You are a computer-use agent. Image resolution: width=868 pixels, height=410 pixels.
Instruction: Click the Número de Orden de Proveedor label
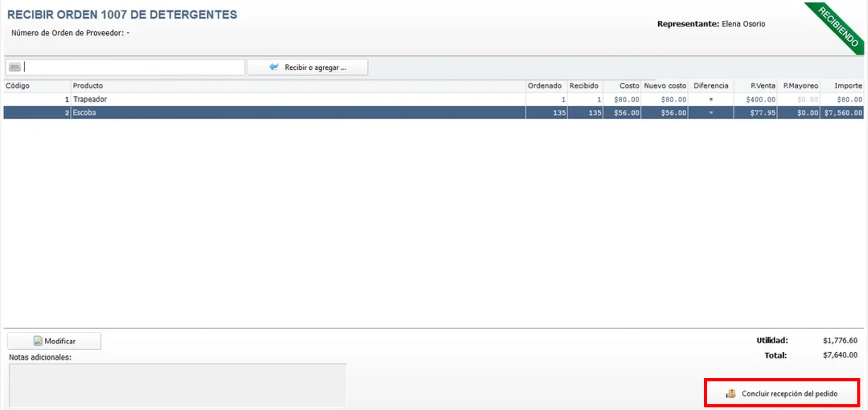click(x=68, y=33)
